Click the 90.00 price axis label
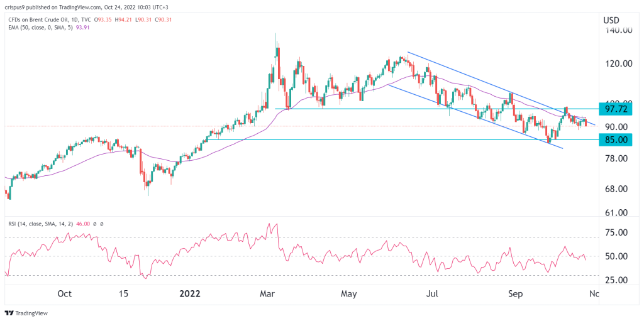Viewport: 644px width, 321px height. tap(615, 126)
